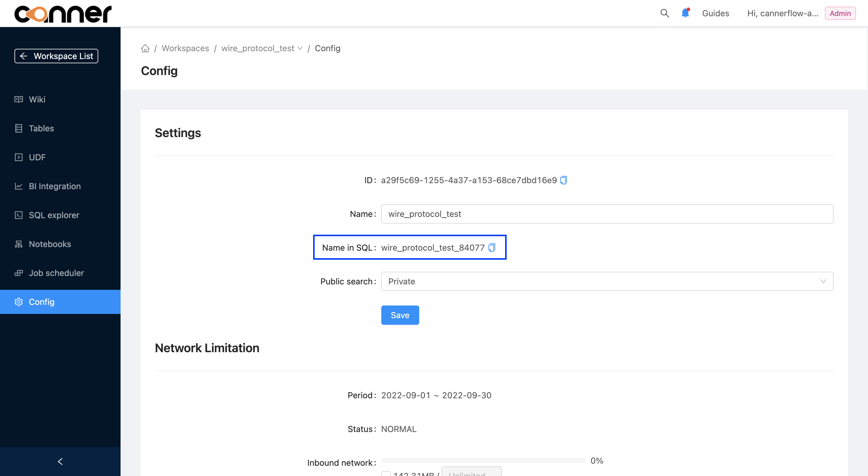This screenshot has height=476, width=868.
Task: Click the Job scheduler icon
Action: (18, 273)
